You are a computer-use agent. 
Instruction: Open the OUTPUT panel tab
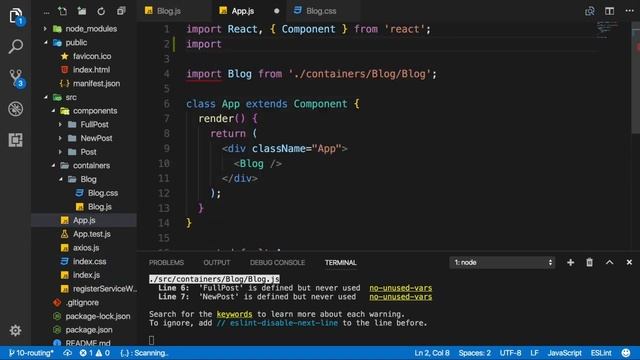pyautogui.click(x=217, y=262)
